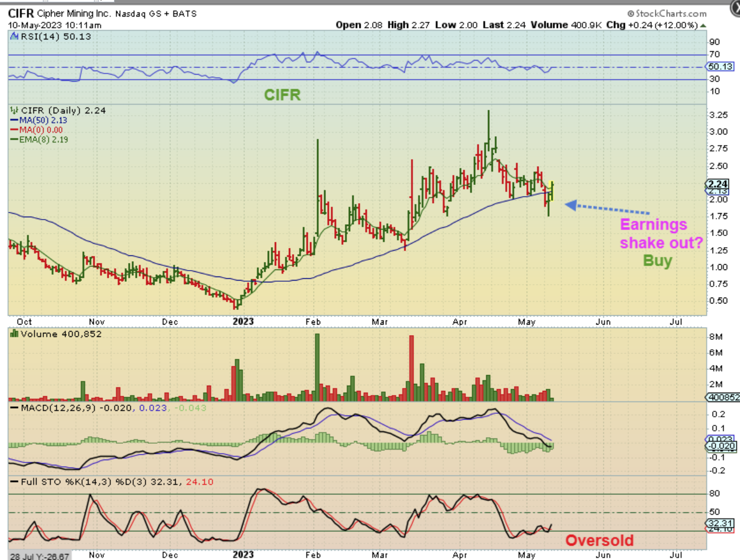The width and height of the screenshot is (740, 560).
Task: Click the 1.00 price axis label
Action: pos(718,267)
